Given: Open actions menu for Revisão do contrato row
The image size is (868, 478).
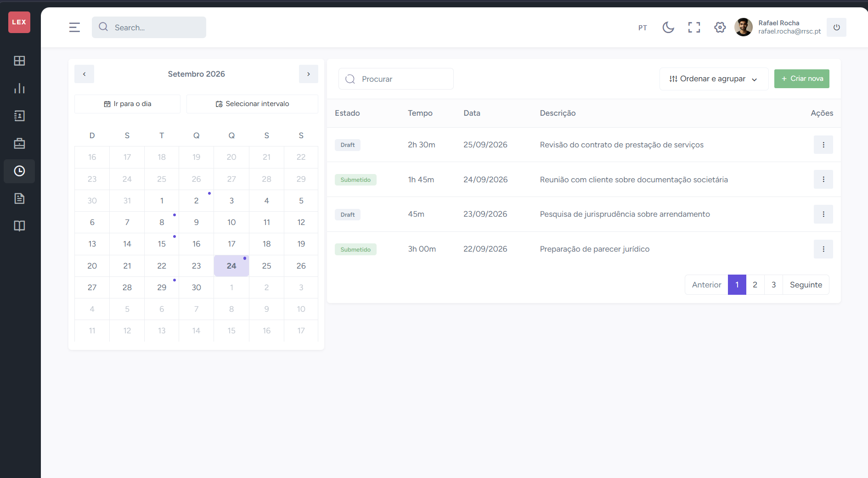Looking at the screenshot, I should tap(823, 145).
